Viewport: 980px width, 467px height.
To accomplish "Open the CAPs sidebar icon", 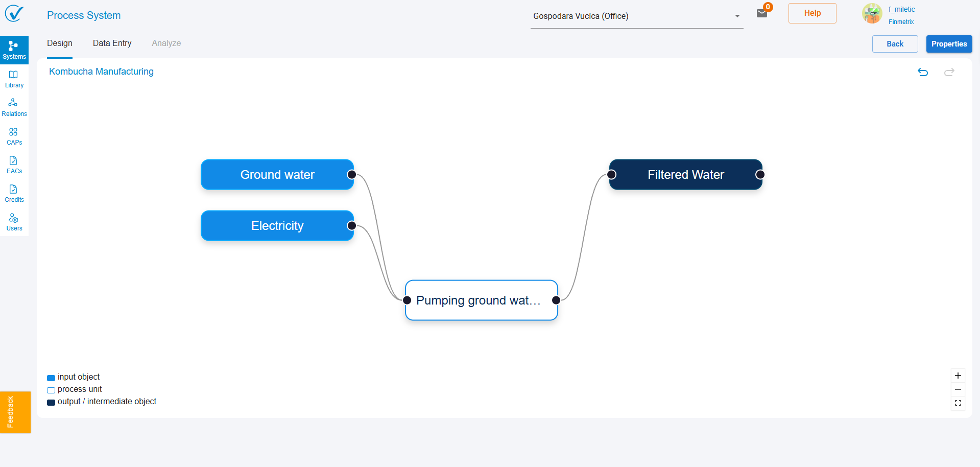I will 14,136.
